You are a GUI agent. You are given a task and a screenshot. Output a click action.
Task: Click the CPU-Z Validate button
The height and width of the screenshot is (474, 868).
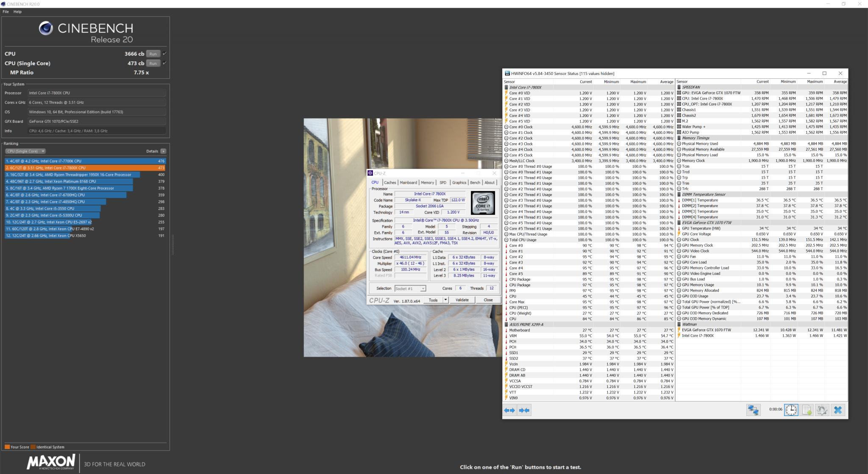pyautogui.click(x=462, y=300)
